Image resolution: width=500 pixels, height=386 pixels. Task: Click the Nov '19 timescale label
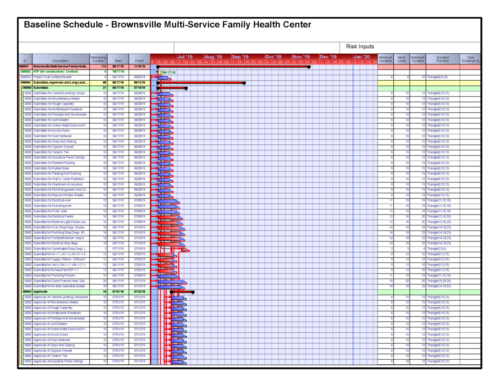click(301, 57)
